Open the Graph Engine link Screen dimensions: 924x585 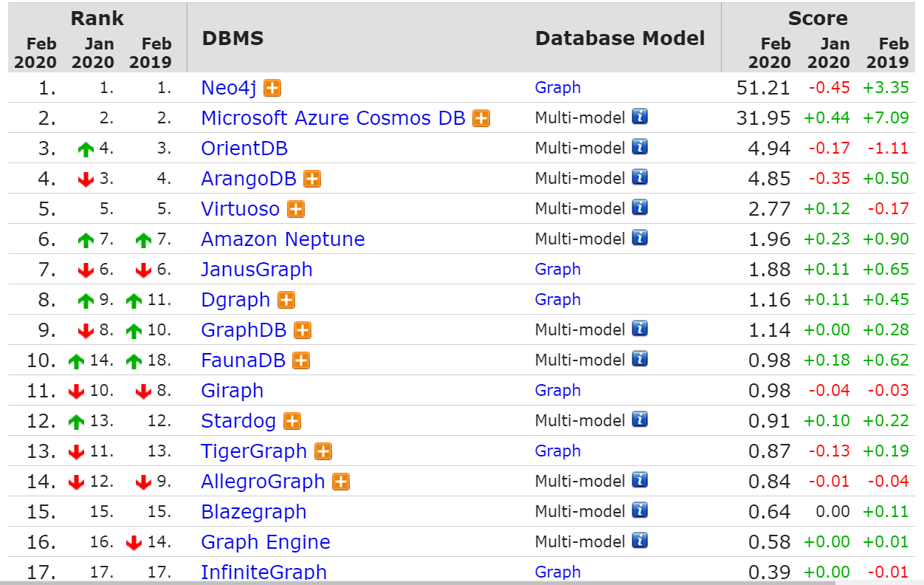click(266, 542)
